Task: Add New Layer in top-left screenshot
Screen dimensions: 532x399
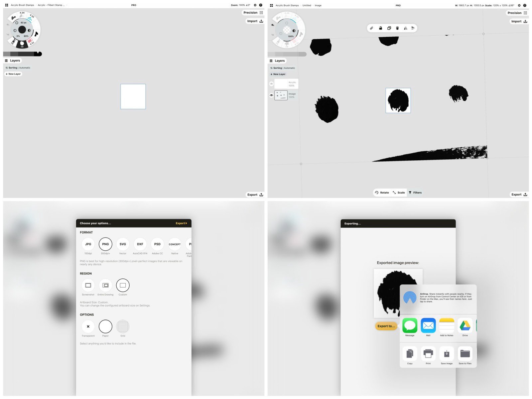Action: click(13, 74)
